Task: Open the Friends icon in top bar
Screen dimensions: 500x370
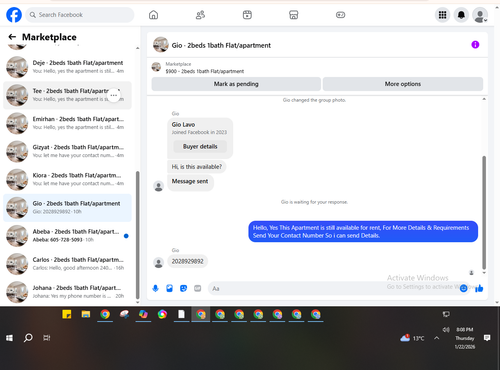Action: point(200,15)
